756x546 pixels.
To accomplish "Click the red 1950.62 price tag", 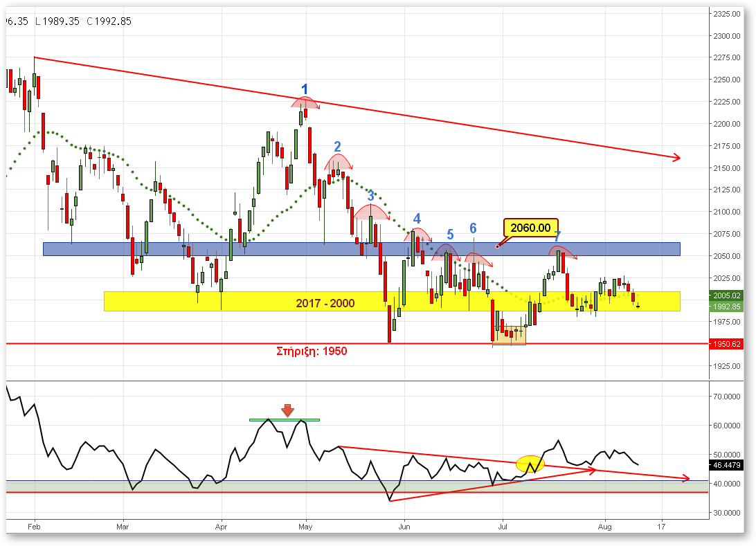I will click(x=726, y=344).
